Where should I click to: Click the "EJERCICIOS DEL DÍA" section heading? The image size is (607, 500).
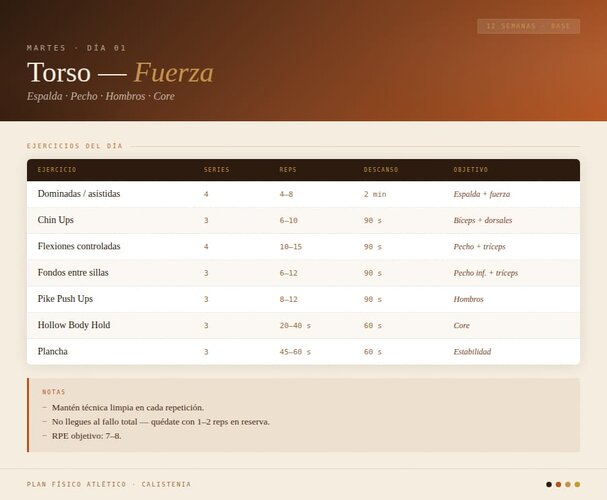[x=75, y=146]
